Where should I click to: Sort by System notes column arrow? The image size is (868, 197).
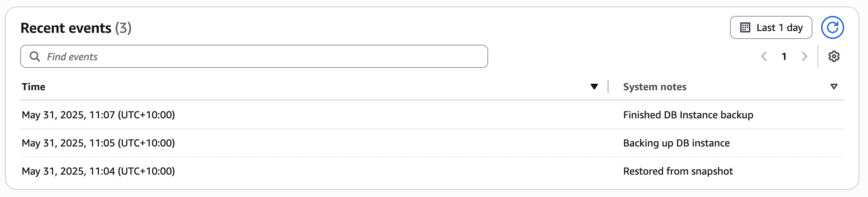coord(834,87)
